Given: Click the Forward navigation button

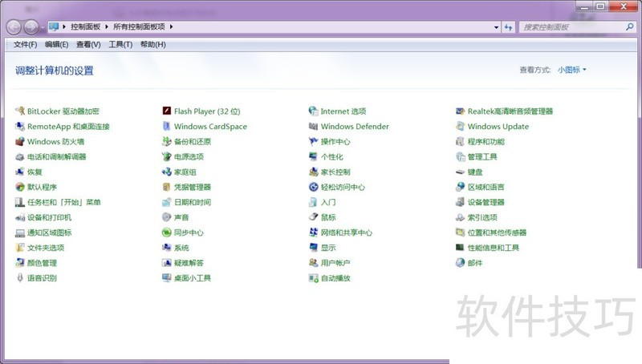Looking at the screenshot, I should coord(31,27).
